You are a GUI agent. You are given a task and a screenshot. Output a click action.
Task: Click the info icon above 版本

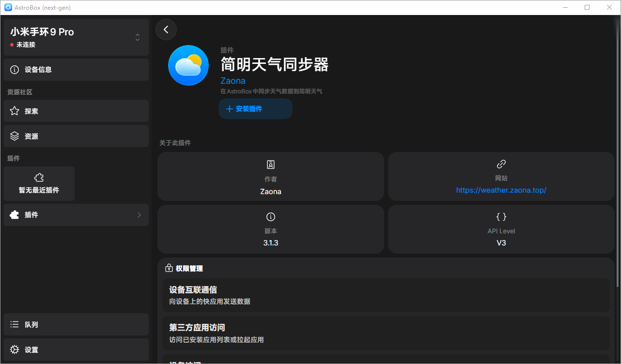coord(271,216)
